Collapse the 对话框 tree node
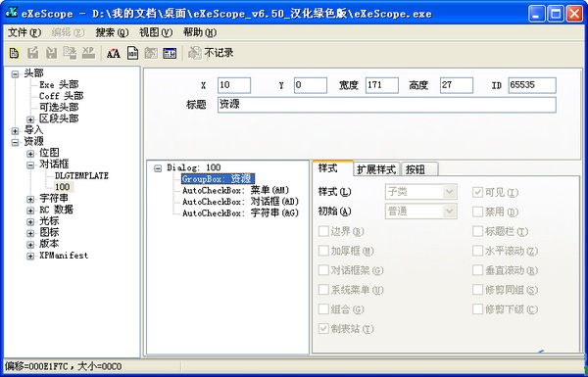 [30, 165]
